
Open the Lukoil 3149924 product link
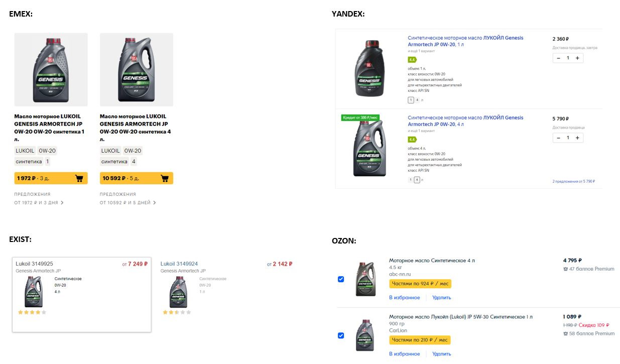[x=179, y=264]
